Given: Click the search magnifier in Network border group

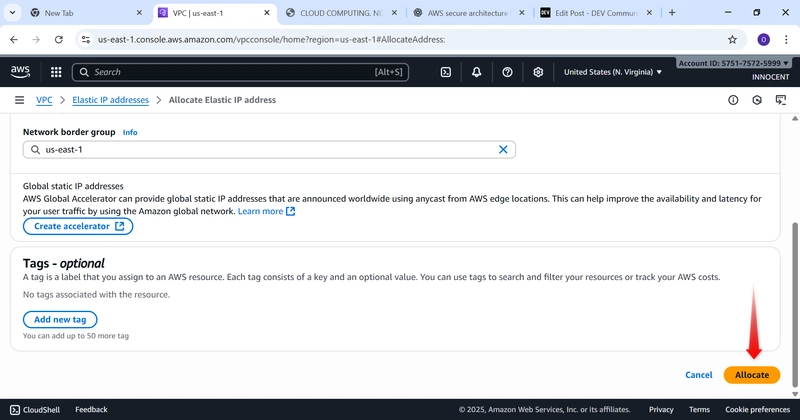Looking at the screenshot, I should 35,150.
